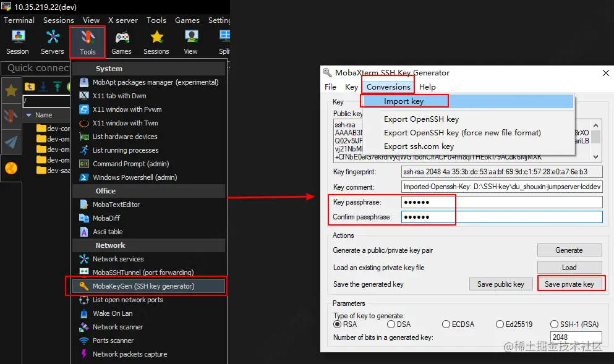This screenshot has height=364, width=614.
Task: Open Ports scanner
Action: [149, 341]
